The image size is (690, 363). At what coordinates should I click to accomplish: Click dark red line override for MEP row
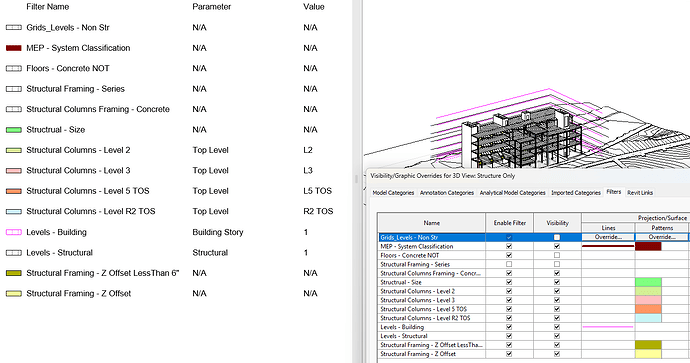point(608,246)
